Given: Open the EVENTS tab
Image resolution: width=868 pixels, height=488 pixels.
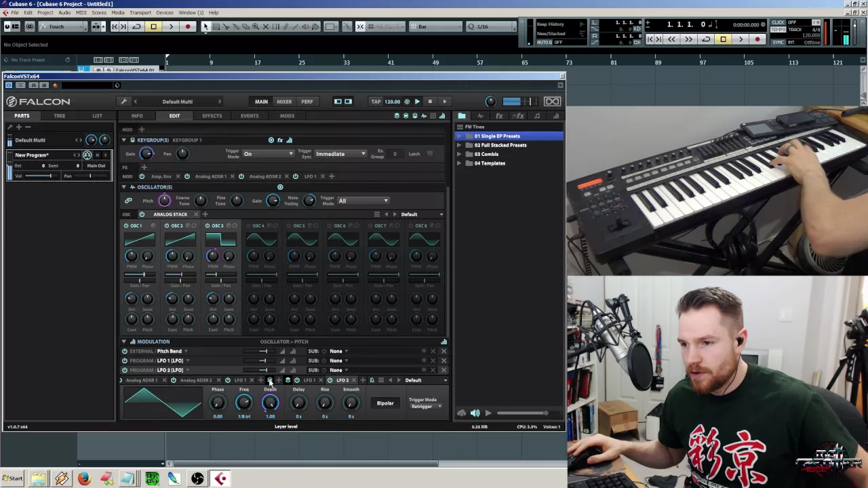Looking at the screenshot, I should (x=250, y=116).
